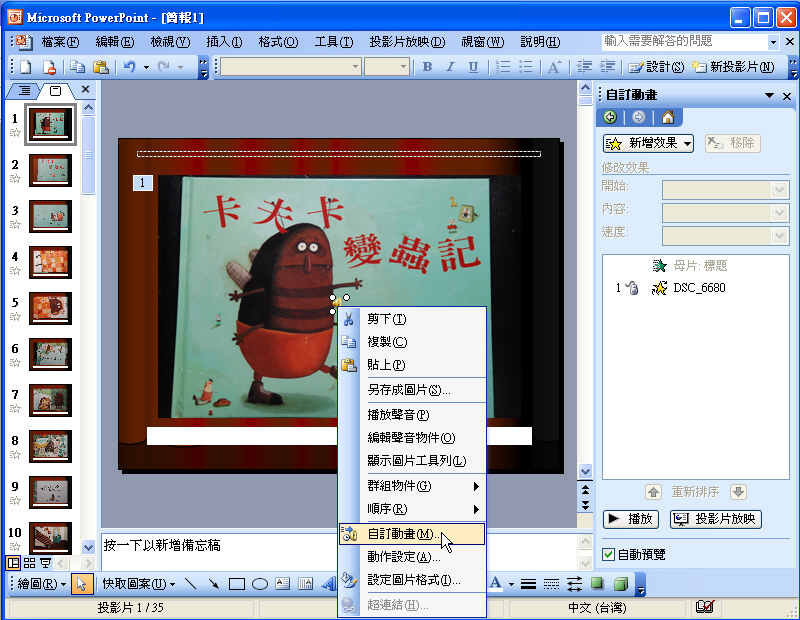Screen dimensions: 800x620
Task: Click the Paste clipboard icon in toolbar
Action: pyautogui.click(x=101, y=67)
